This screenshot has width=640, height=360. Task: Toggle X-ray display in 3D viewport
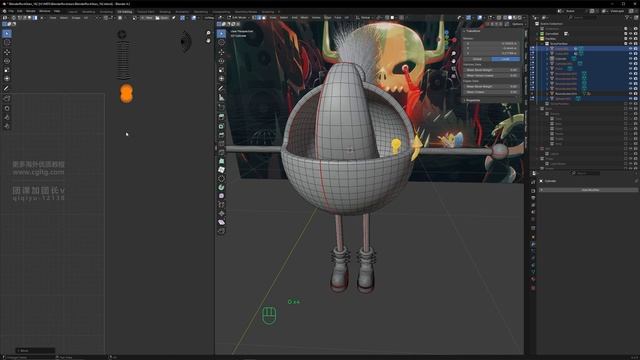click(499, 18)
